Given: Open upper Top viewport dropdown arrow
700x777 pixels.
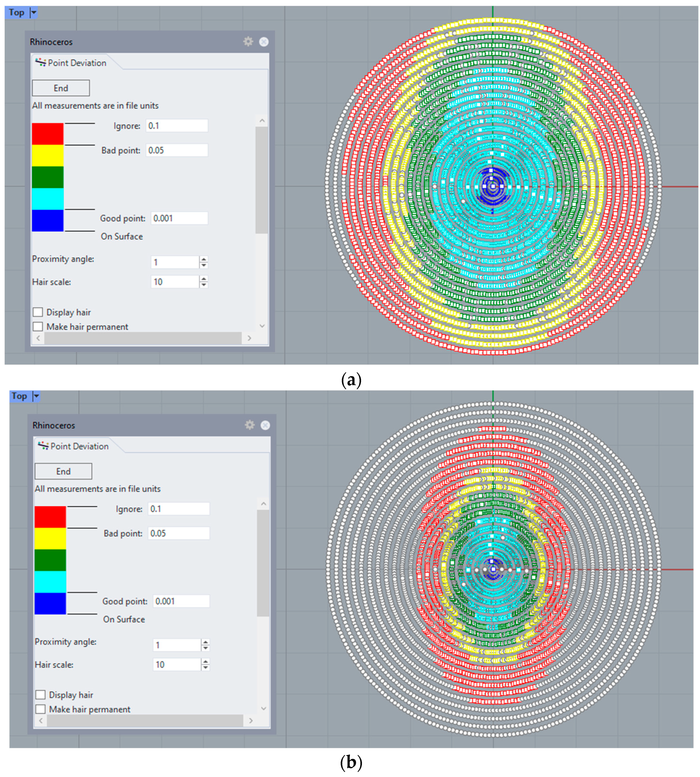Looking at the screenshot, I should pos(34,13).
